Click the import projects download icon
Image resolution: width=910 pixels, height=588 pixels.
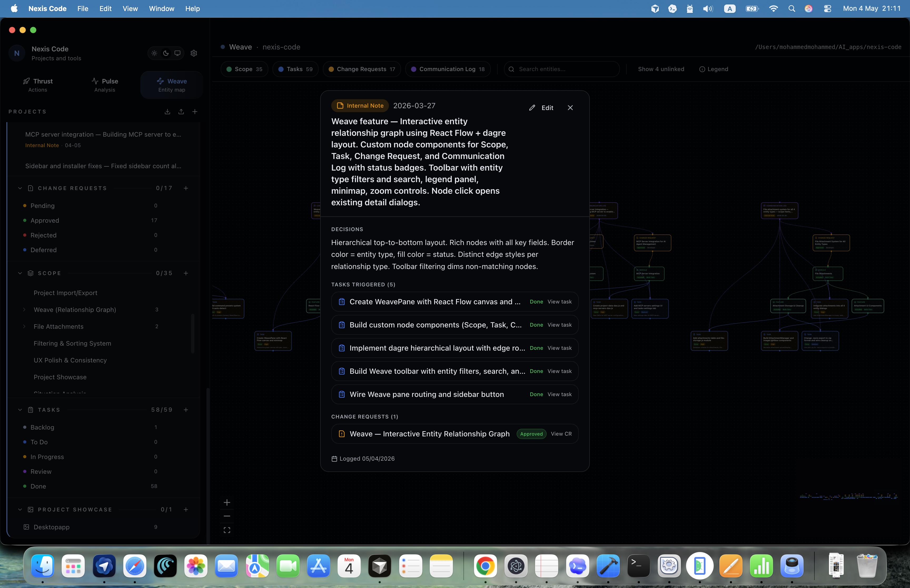(167, 112)
